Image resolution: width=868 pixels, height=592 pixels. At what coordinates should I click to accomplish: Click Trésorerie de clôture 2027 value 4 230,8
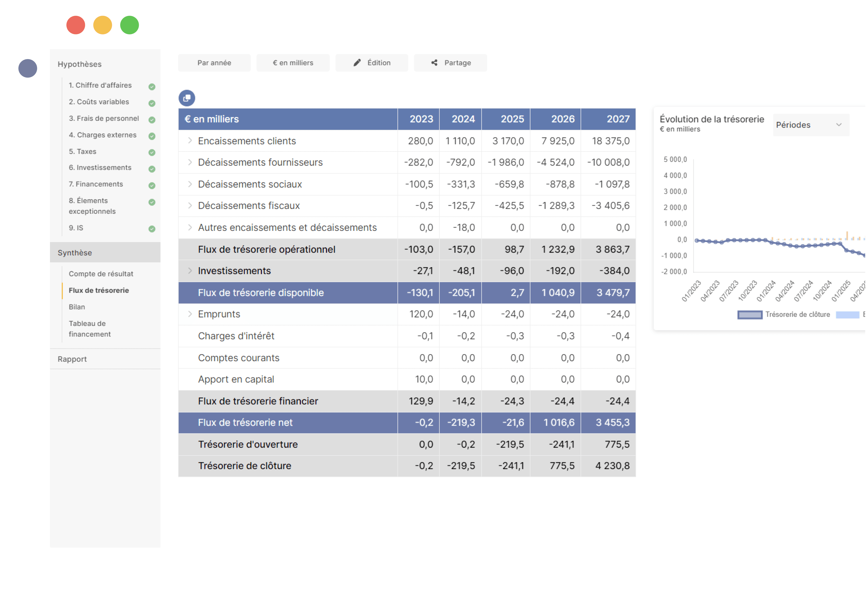click(612, 466)
